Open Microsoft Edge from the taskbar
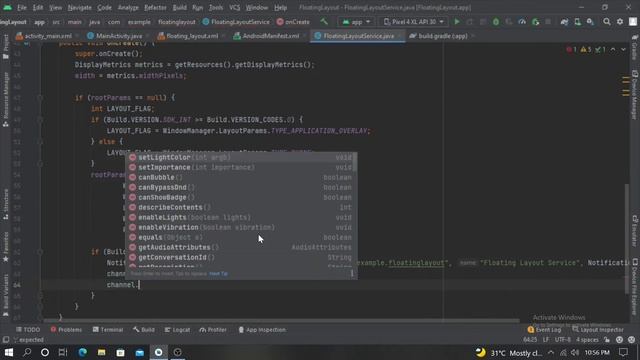This screenshot has width=640, height=360. coord(82,352)
